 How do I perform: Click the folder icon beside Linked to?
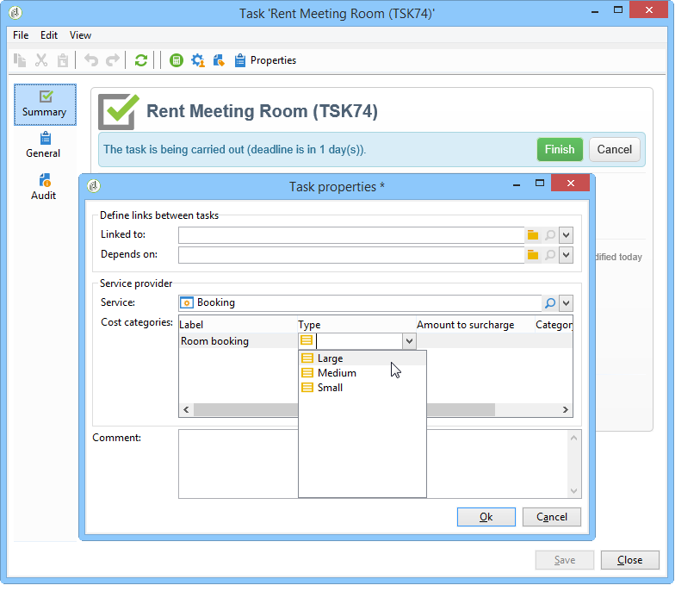(x=533, y=235)
